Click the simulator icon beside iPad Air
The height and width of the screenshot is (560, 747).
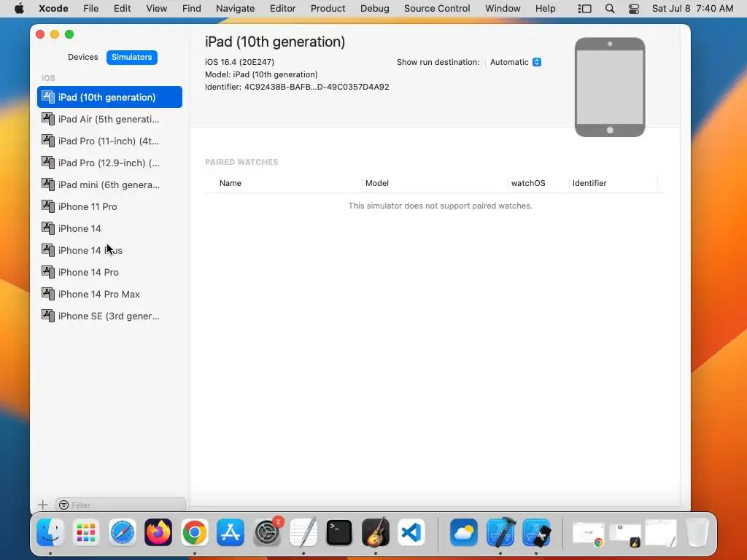tap(48, 119)
